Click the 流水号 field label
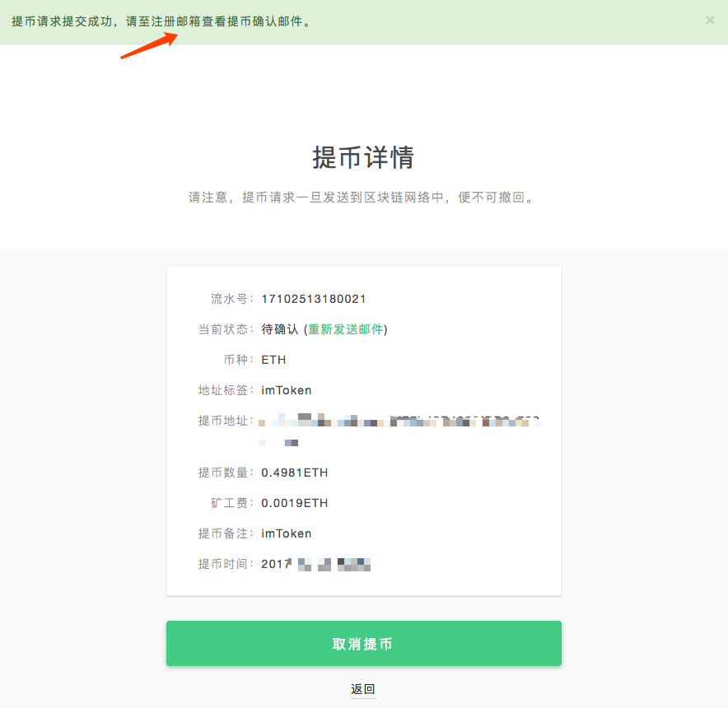 coord(231,299)
